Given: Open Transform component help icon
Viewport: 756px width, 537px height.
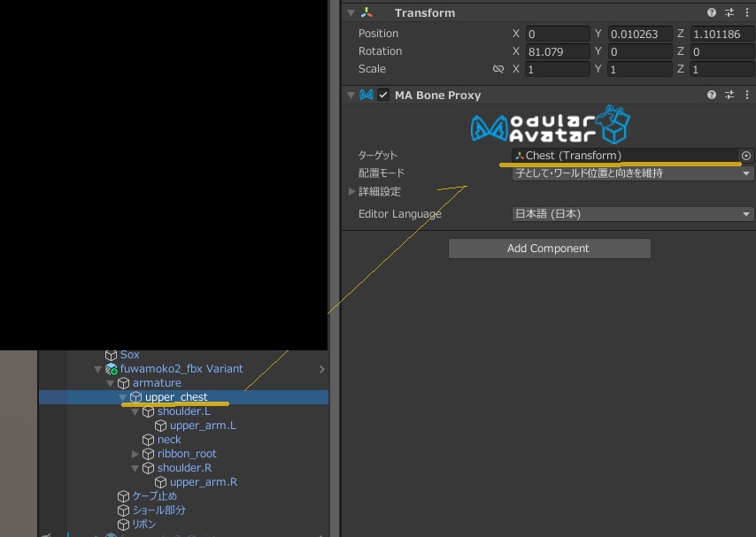Looking at the screenshot, I should click(x=711, y=13).
